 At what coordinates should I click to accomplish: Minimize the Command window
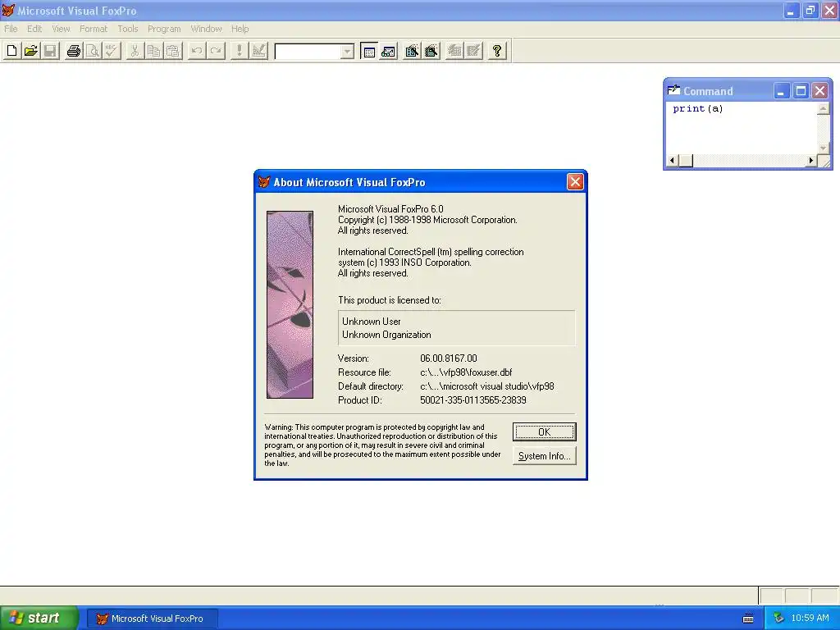pos(781,91)
